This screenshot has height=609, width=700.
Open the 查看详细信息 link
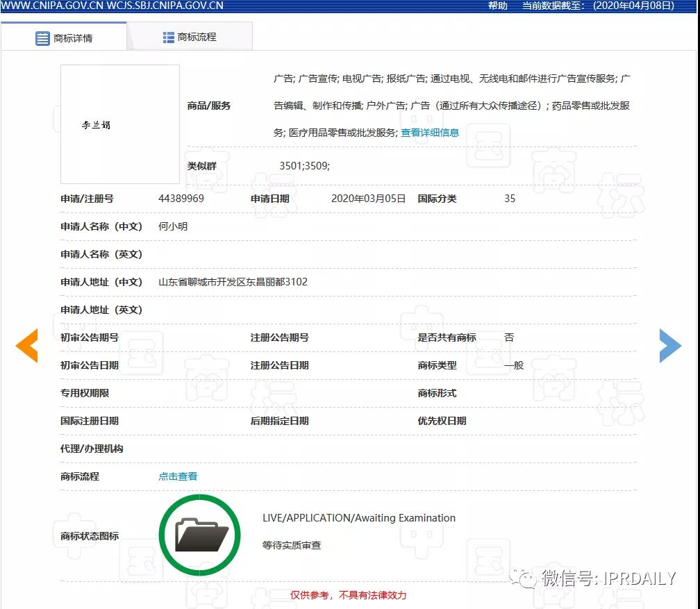[430, 133]
